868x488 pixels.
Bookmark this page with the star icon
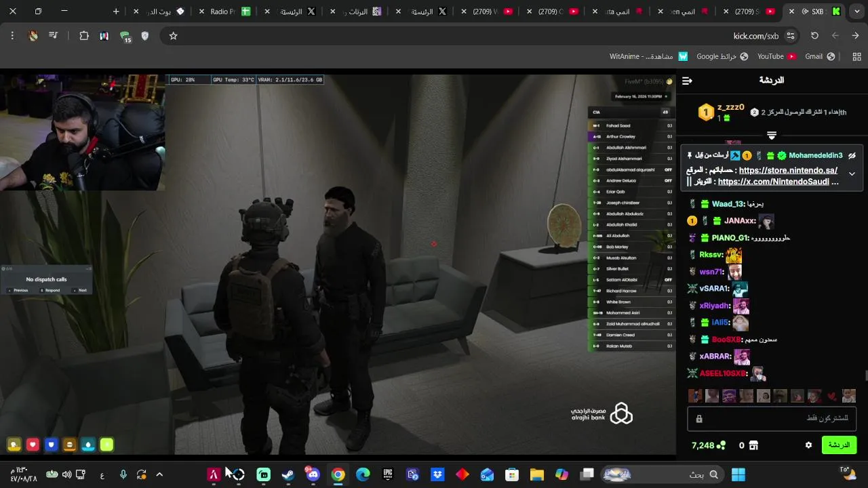point(173,36)
